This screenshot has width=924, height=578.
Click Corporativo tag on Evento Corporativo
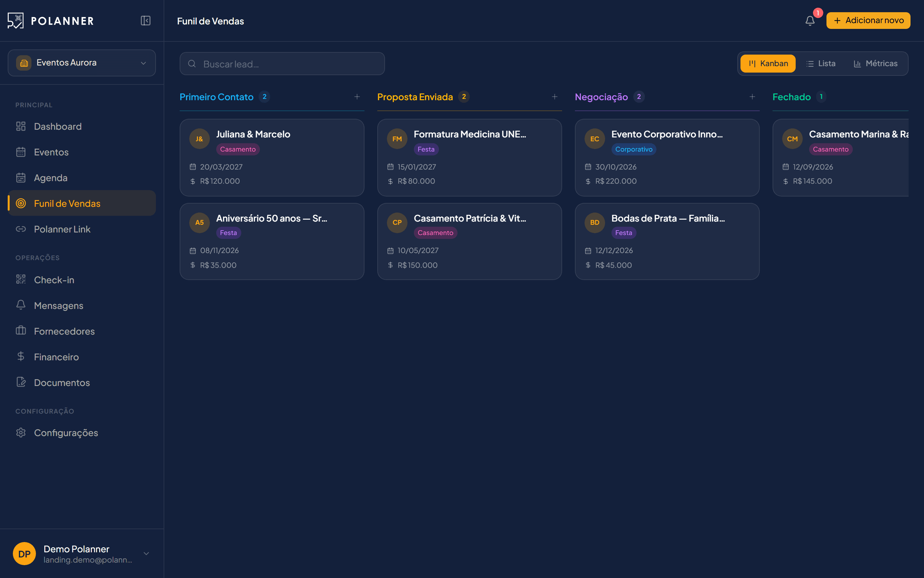click(x=634, y=149)
